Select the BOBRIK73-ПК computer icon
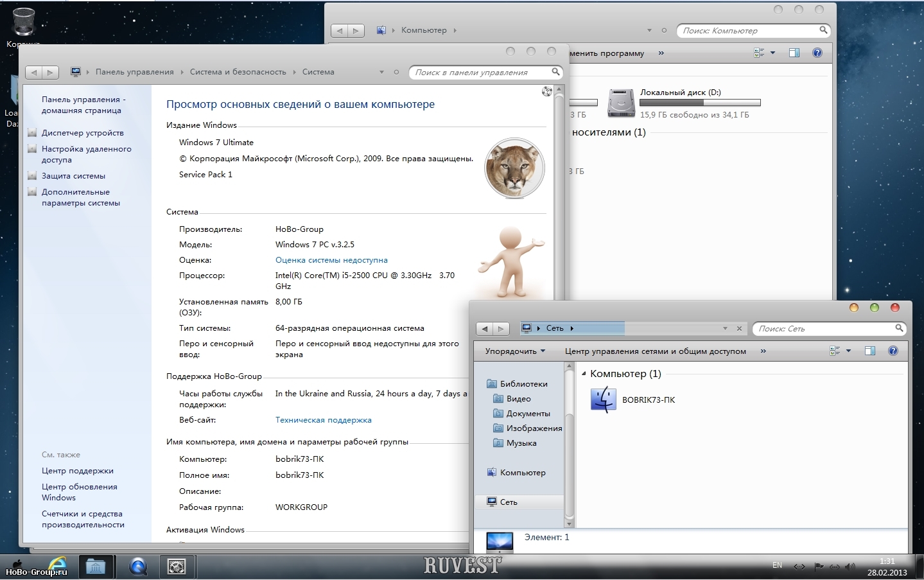This screenshot has width=924, height=580. pyautogui.click(x=603, y=400)
